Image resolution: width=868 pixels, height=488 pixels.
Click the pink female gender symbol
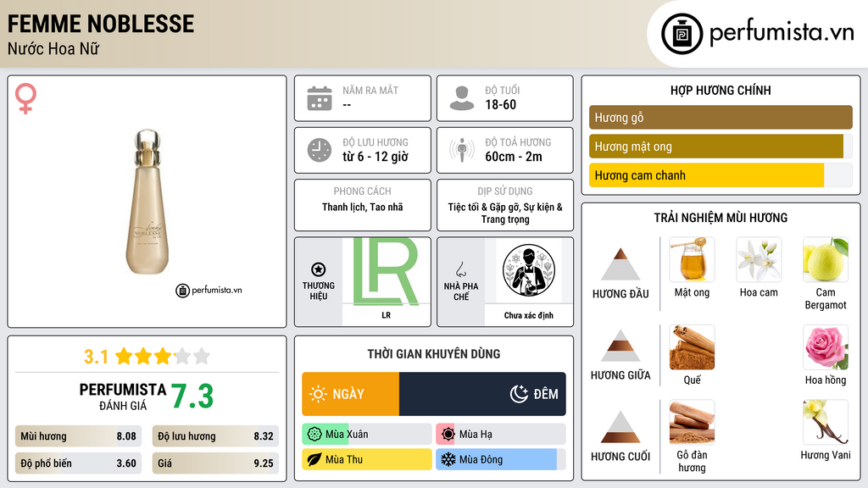(x=25, y=98)
